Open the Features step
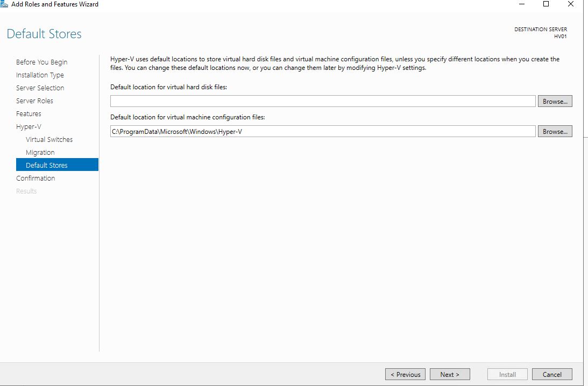Image resolution: width=588 pixels, height=386 pixels. (x=29, y=114)
